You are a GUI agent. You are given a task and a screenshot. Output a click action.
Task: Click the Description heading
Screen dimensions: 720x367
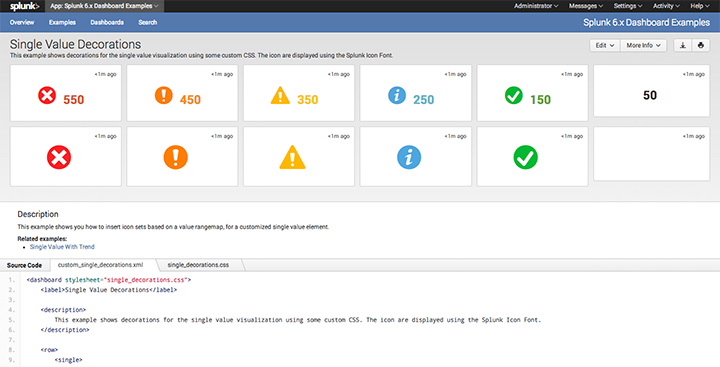[x=38, y=214]
